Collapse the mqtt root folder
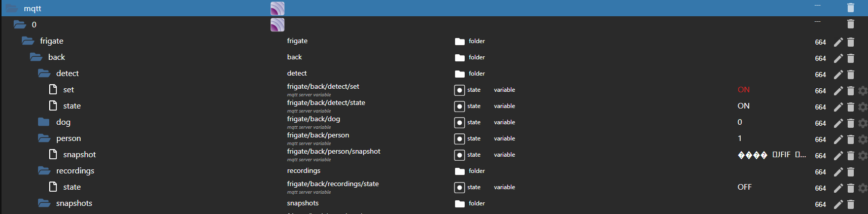This screenshot has height=214, width=868. click(12, 8)
